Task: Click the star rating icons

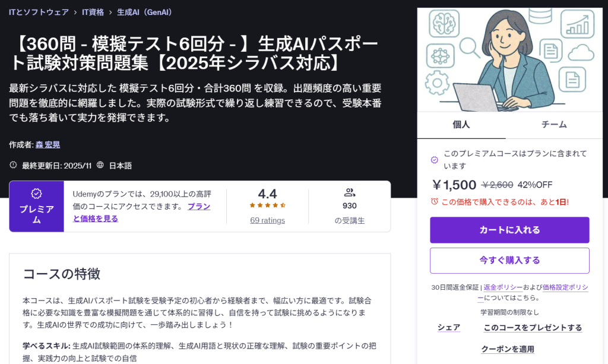Action: pyautogui.click(x=267, y=205)
